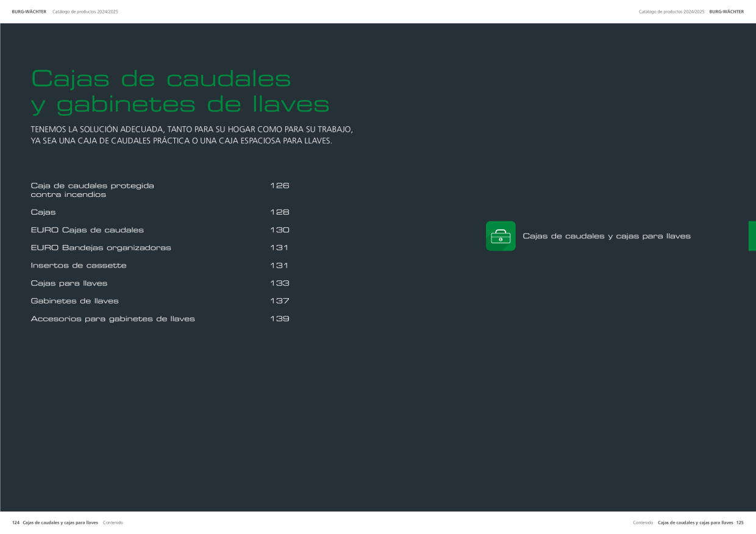Click page number 125 in footer
The image size is (756, 534).
(x=740, y=522)
